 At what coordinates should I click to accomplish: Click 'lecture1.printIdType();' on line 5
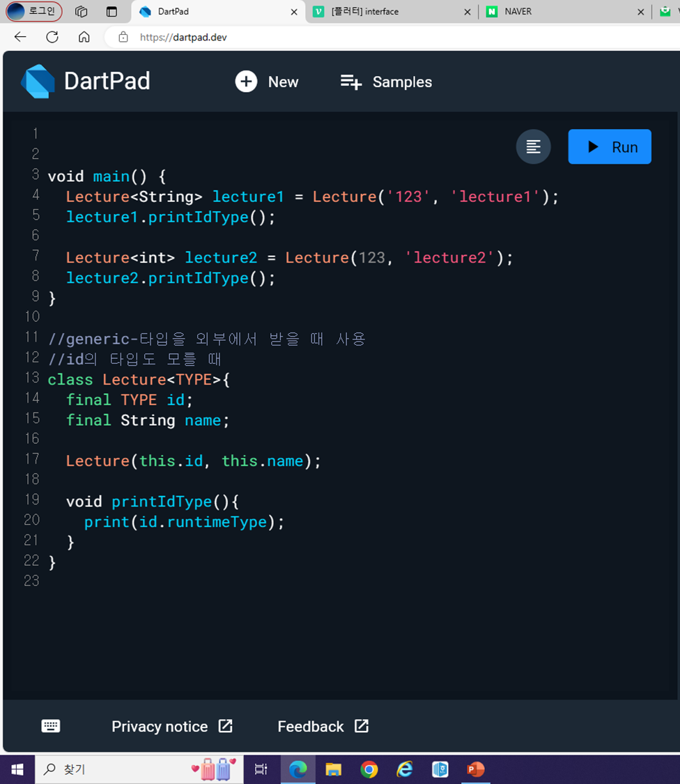click(x=171, y=217)
